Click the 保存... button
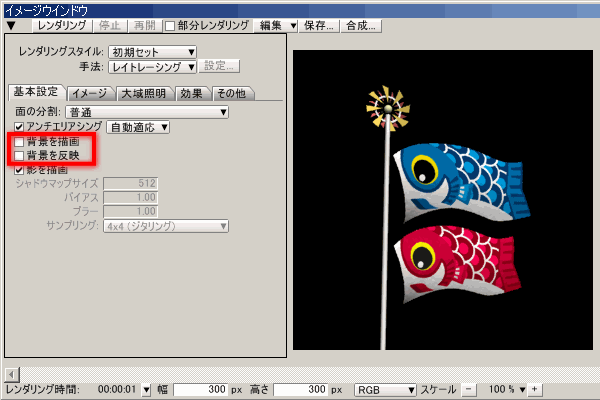The height and width of the screenshot is (400, 600). (x=319, y=26)
